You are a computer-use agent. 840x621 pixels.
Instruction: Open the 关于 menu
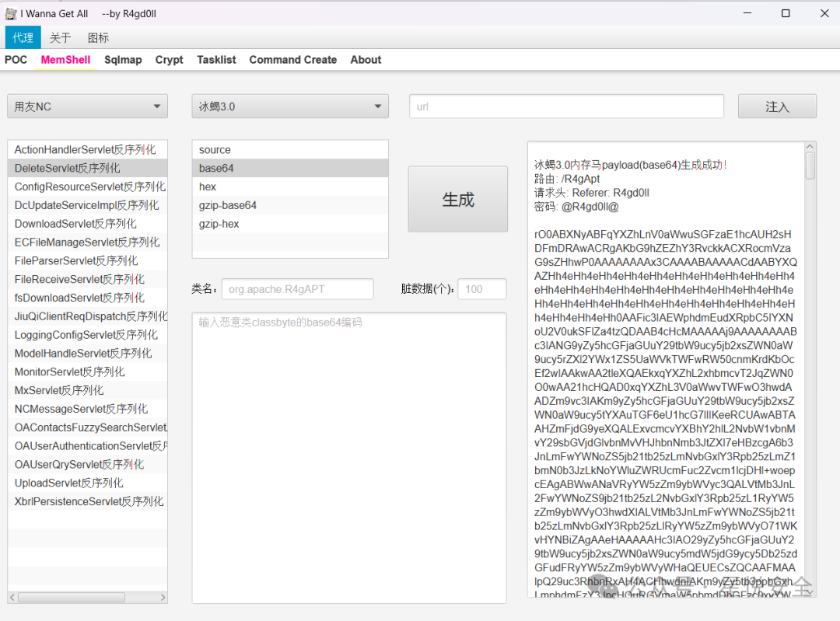click(60, 37)
